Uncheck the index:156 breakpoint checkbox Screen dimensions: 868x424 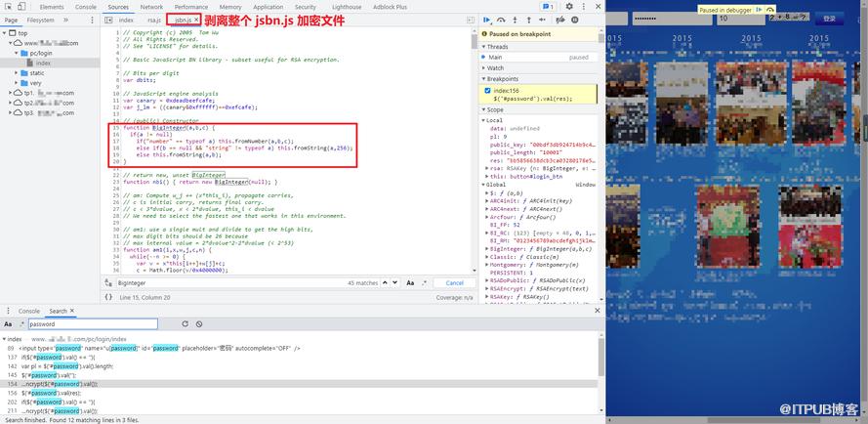tap(487, 91)
